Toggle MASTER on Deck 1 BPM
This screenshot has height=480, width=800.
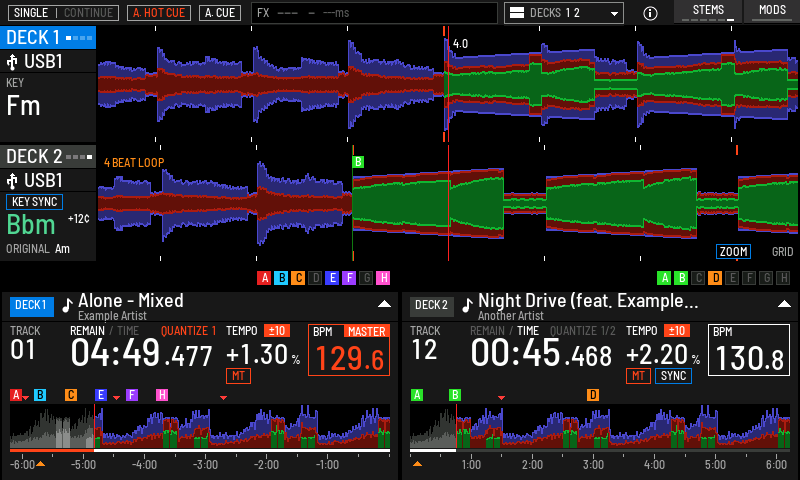click(366, 332)
